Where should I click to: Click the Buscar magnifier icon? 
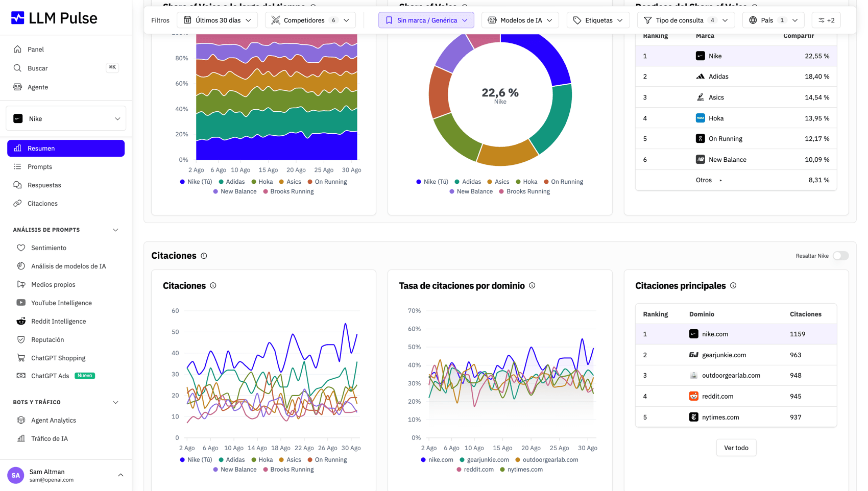17,68
